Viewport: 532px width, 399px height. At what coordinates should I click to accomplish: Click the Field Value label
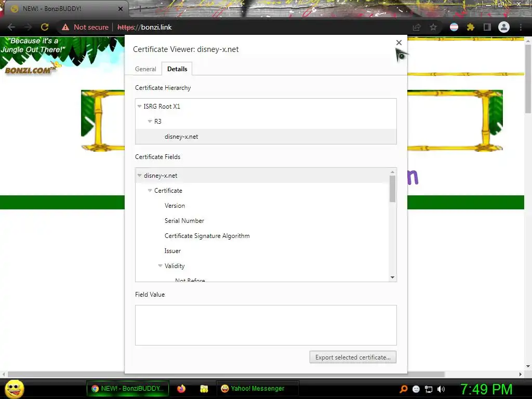tap(150, 295)
